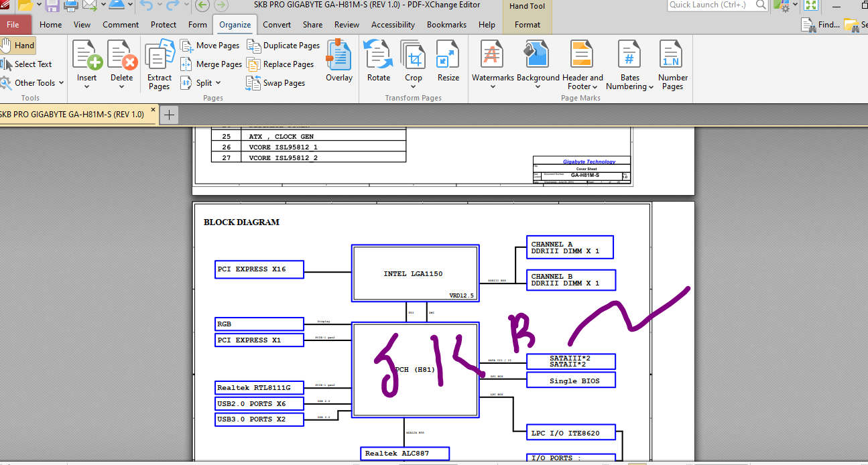Expand the Delete dropdown arrow
The height and width of the screenshot is (465, 868).
(121, 86)
